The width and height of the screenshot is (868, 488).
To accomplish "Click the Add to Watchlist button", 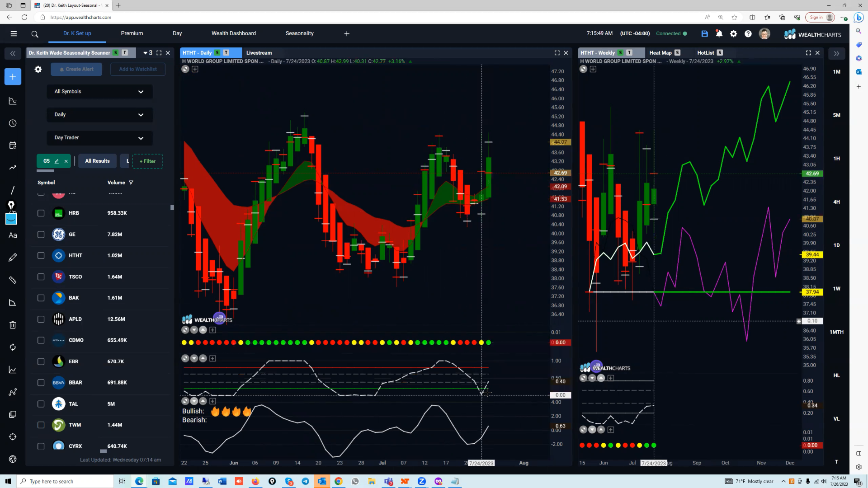I will 138,69.
